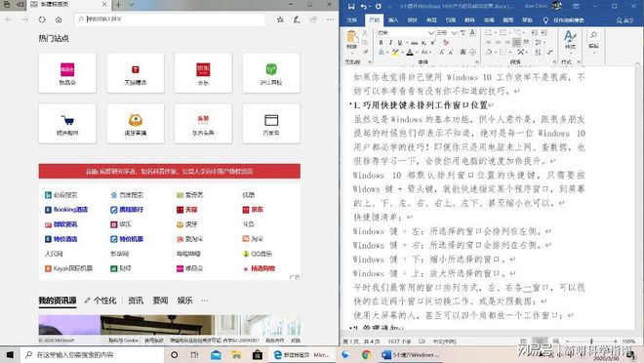Viewport: 644px width, 363px height.
Task: Toggle underline formatting in Word
Action: coord(400,42)
